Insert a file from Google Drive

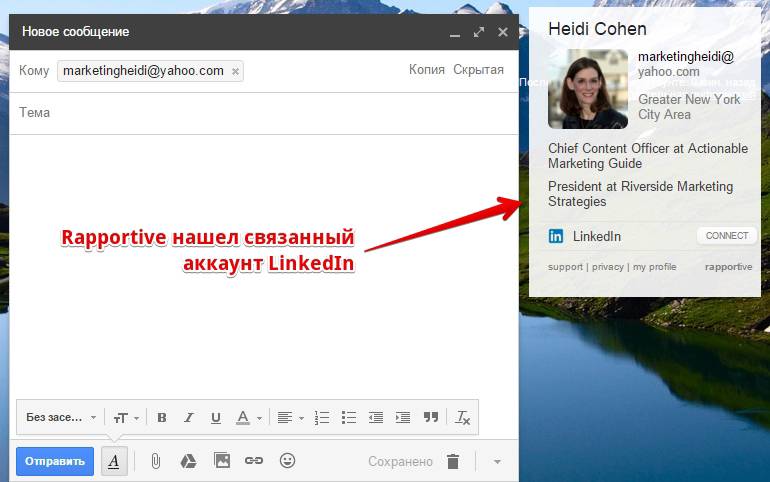188,461
